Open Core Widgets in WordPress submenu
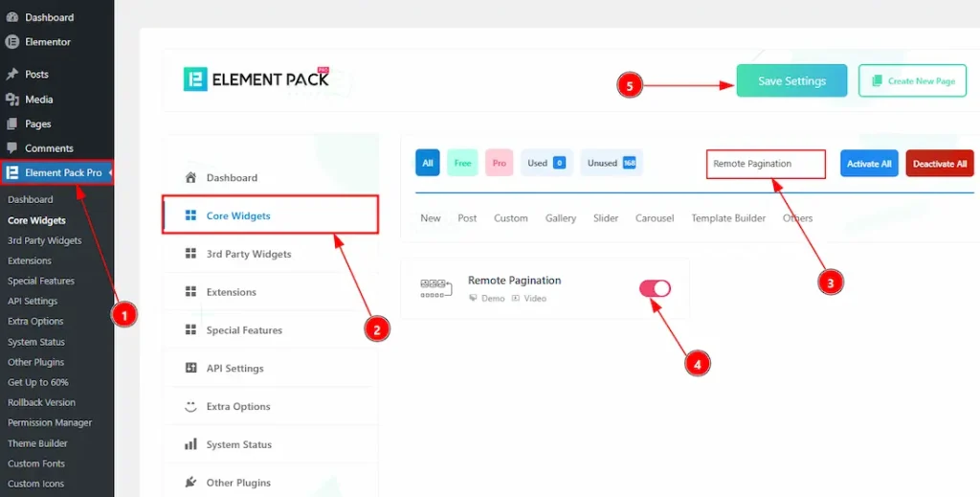Screen dimensions: 980x497 click(x=36, y=220)
